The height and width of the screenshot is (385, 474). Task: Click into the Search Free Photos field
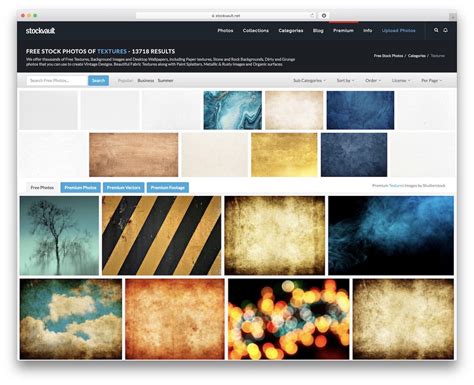pyautogui.click(x=57, y=80)
